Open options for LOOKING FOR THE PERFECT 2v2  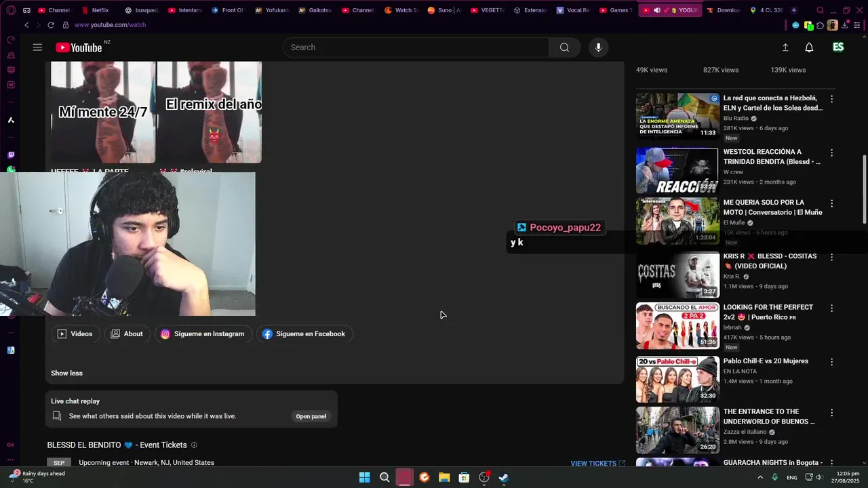(831, 308)
